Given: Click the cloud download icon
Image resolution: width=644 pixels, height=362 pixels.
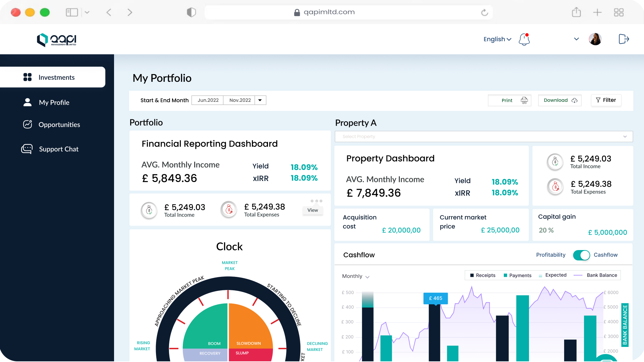Looking at the screenshot, I should click(x=575, y=100).
